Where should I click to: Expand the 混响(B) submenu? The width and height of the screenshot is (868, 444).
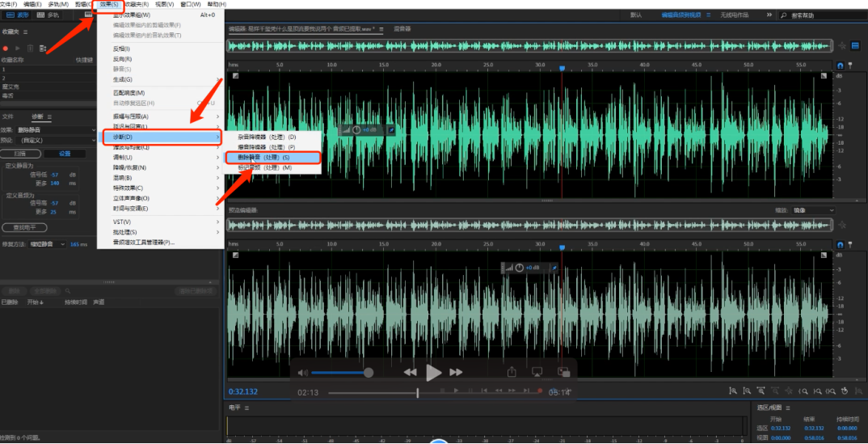pyautogui.click(x=161, y=178)
